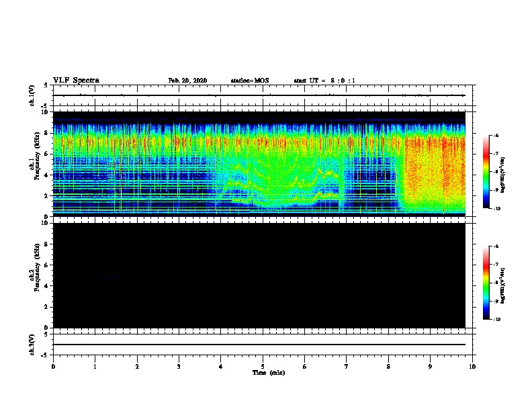Click the "station=MOS" header label
This screenshot has height=411, width=532.
tap(250, 81)
